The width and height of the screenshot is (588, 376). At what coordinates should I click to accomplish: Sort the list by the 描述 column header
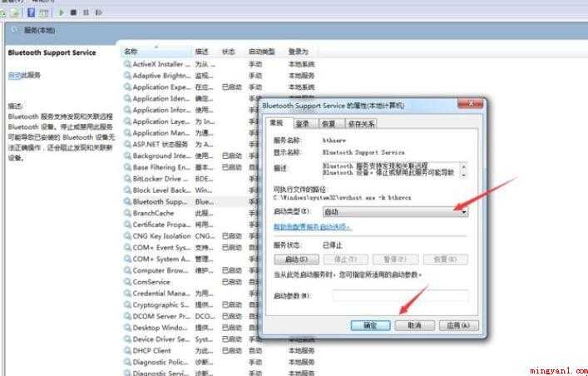click(x=205, y=52)
